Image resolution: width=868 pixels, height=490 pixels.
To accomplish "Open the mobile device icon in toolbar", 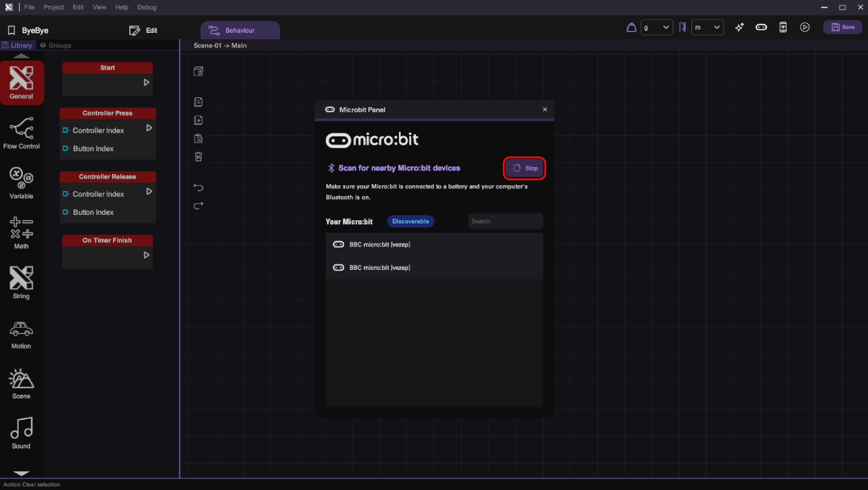I will point(783,27).
